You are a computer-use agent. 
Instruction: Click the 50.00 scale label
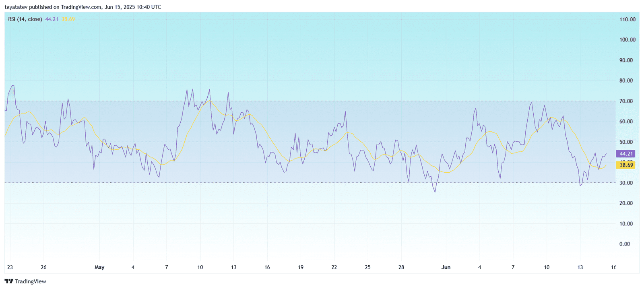(x=626, y=142)
